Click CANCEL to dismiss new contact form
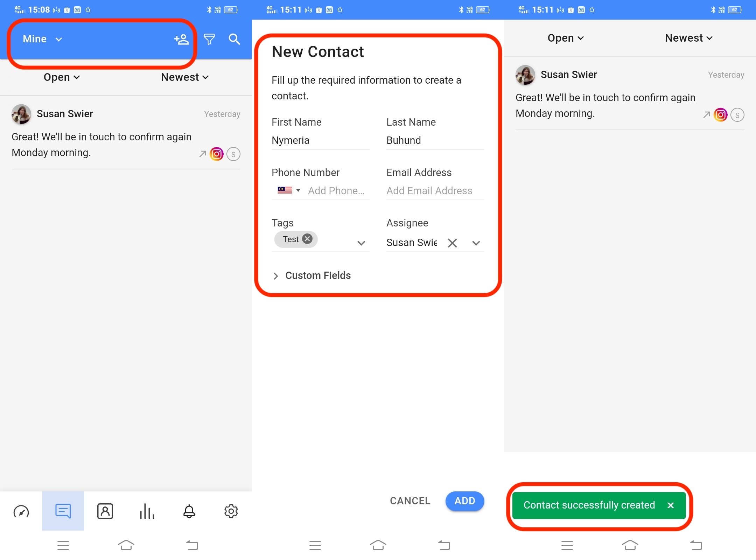The image size is (756, 560). [411, 501]
